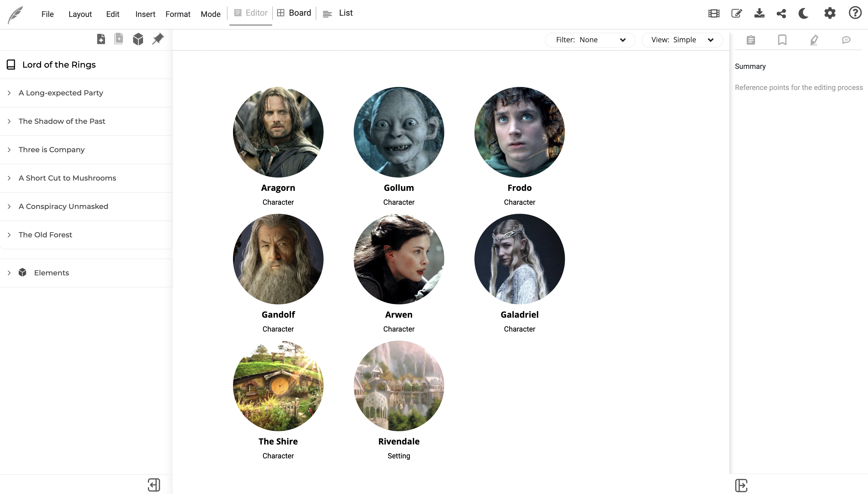Viewport: 868px width, 494px height.
Task: Open the comments speech bubble tab
Action: pos(846,40)
